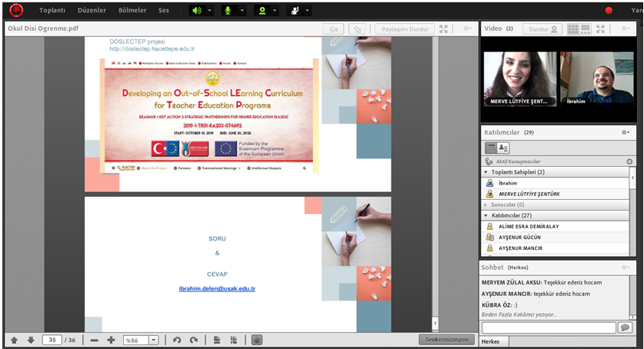
Task: Click the zoom out minus icon
Action: click(x=94, y=340)
